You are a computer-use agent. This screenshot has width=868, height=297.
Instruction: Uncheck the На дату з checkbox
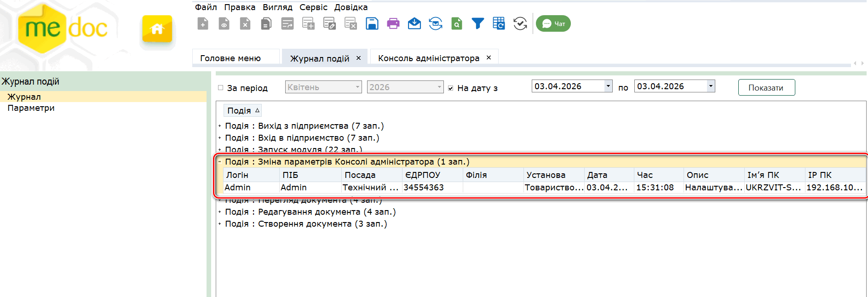[451, 88]
